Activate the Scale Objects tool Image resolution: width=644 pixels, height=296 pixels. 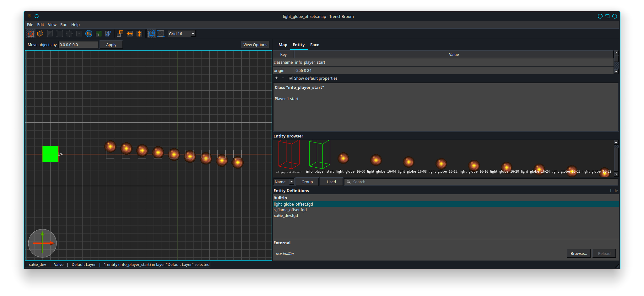99,34
